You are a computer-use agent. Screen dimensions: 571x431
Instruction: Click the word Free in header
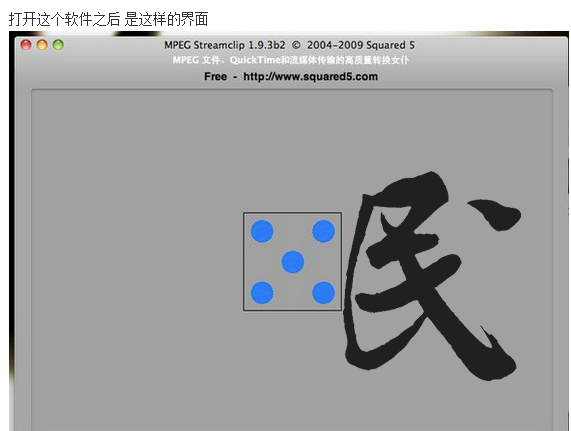click(x=215, y=76)
